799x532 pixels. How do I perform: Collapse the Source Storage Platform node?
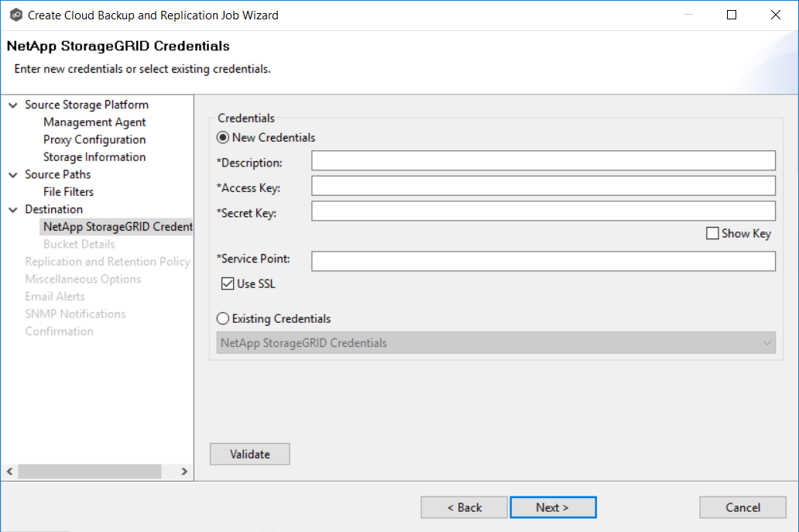coord(13,105)
